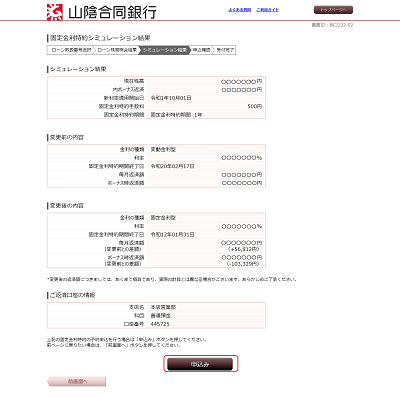This screenshot has width=400, height=397.
Task: Click the ご返済口座の情報 section heading
Action: (x=72, y=295)
